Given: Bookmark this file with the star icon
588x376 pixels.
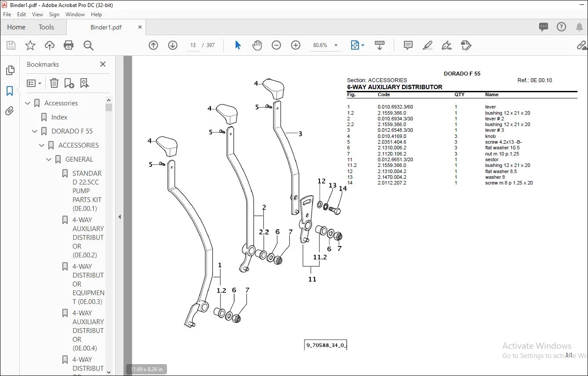Looking at the screenshot, I should 30,45.
